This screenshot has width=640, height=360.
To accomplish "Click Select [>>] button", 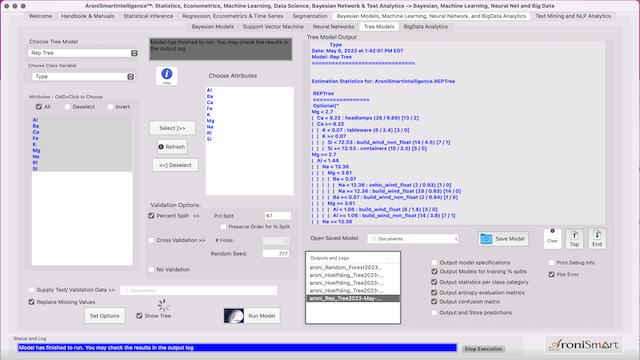I will [172, 128].
